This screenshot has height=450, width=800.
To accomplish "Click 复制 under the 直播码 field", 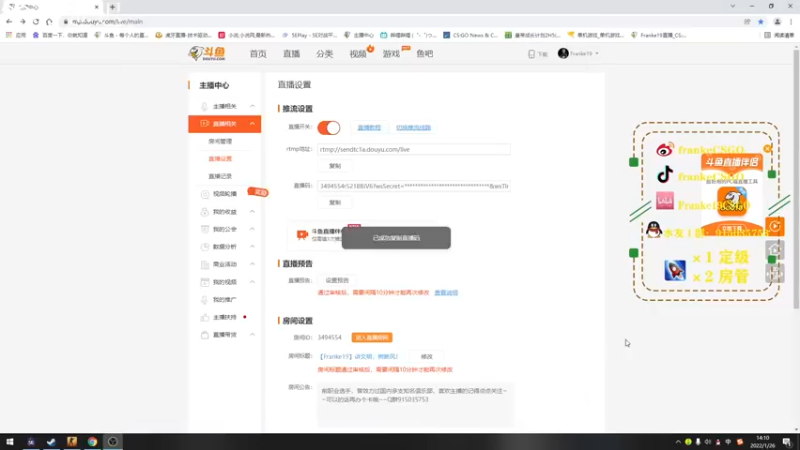I will [x=335, y=203].
